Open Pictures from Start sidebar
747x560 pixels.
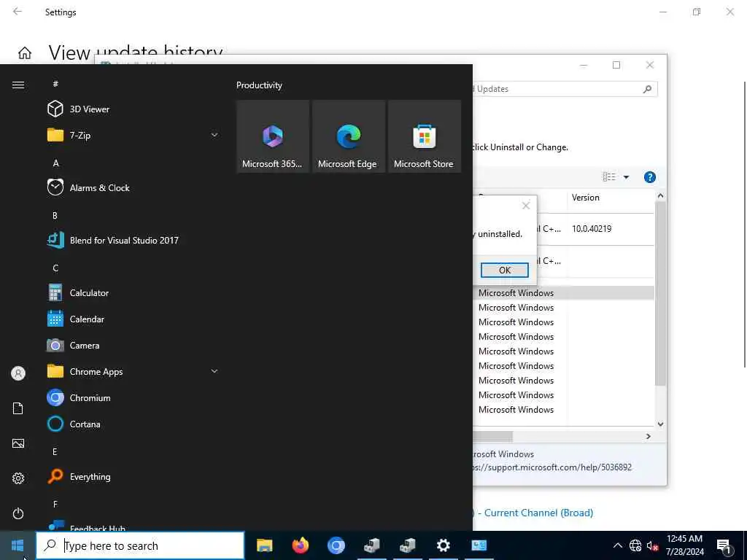coord(18,443)
